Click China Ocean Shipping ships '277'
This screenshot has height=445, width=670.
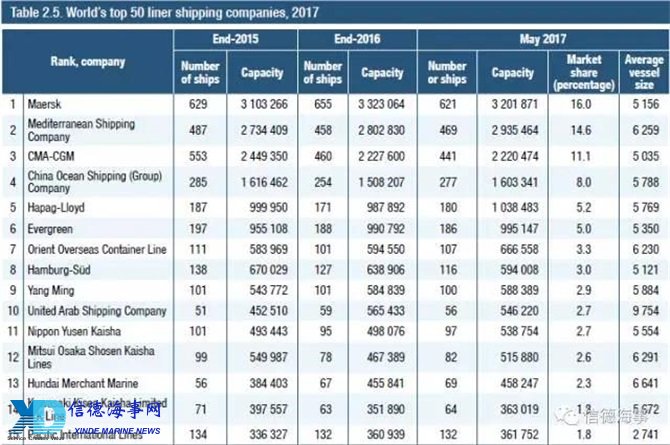(448, 182)
